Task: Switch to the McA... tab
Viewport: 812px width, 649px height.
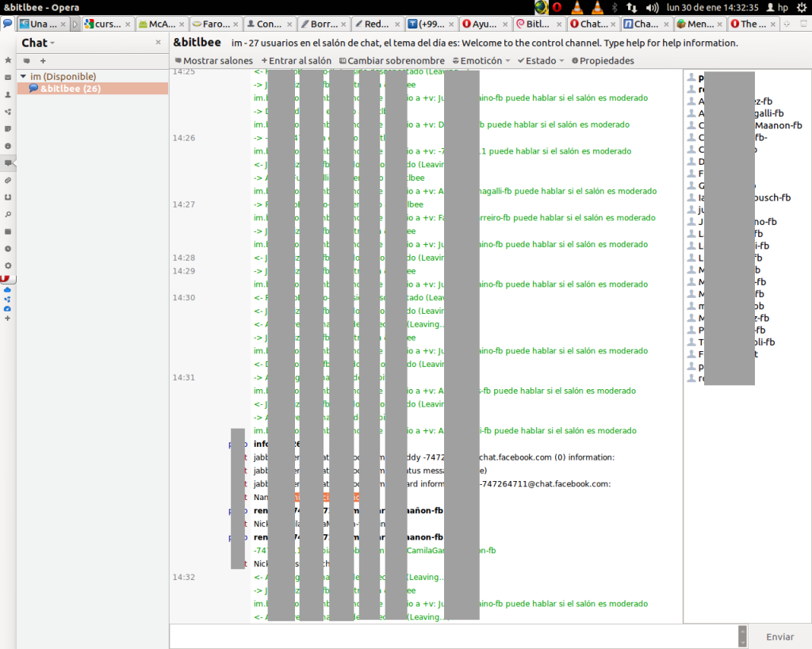Action: click(162, 24)
